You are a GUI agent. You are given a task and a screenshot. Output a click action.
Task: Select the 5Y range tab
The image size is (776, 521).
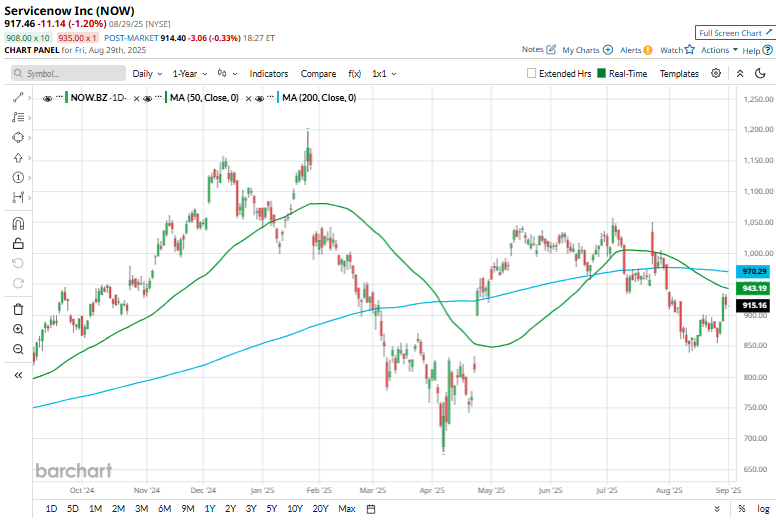(x=272, y=509)
